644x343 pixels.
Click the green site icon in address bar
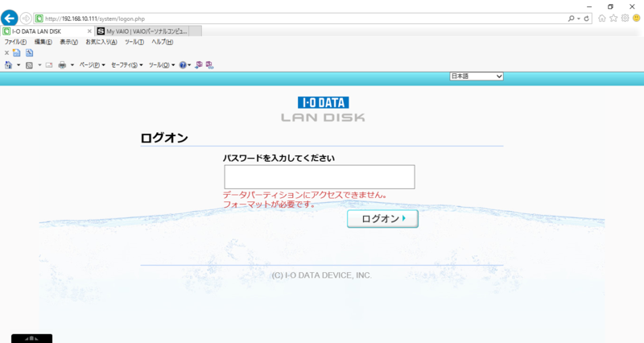[x=39, y=19]
